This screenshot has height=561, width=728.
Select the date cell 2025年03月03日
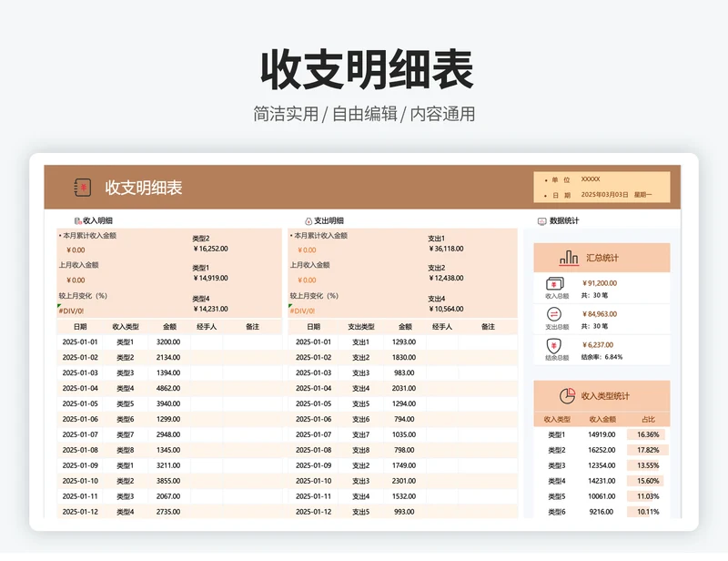click(x=604, y=195)
